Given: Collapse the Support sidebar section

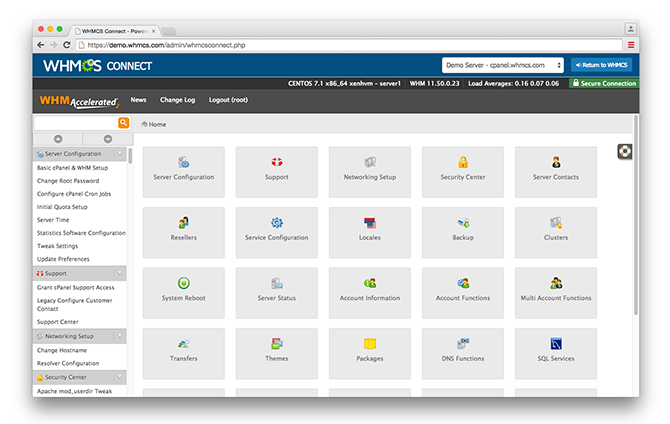Looking at the screenshot, I should click(120, 274).
